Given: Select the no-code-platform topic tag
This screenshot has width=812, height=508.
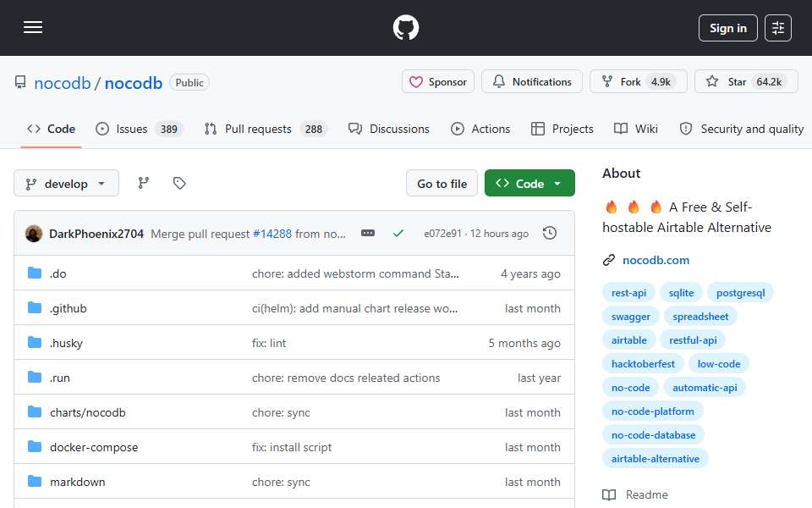Looking at the screenshot, I should 652,411.
